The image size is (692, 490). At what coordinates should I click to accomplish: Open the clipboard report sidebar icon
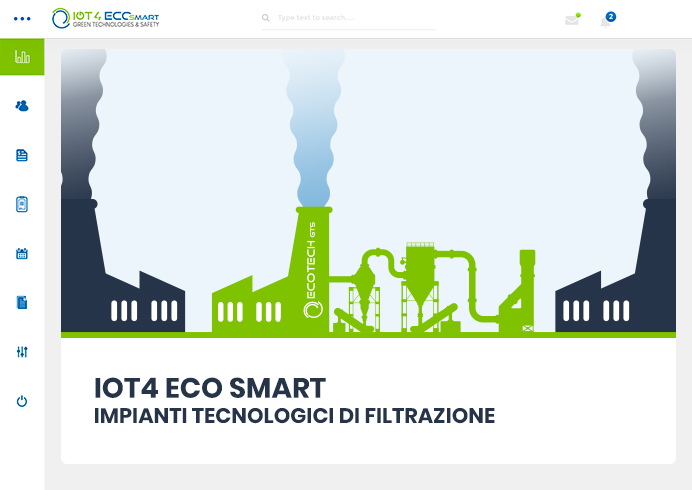coord(22,204)
